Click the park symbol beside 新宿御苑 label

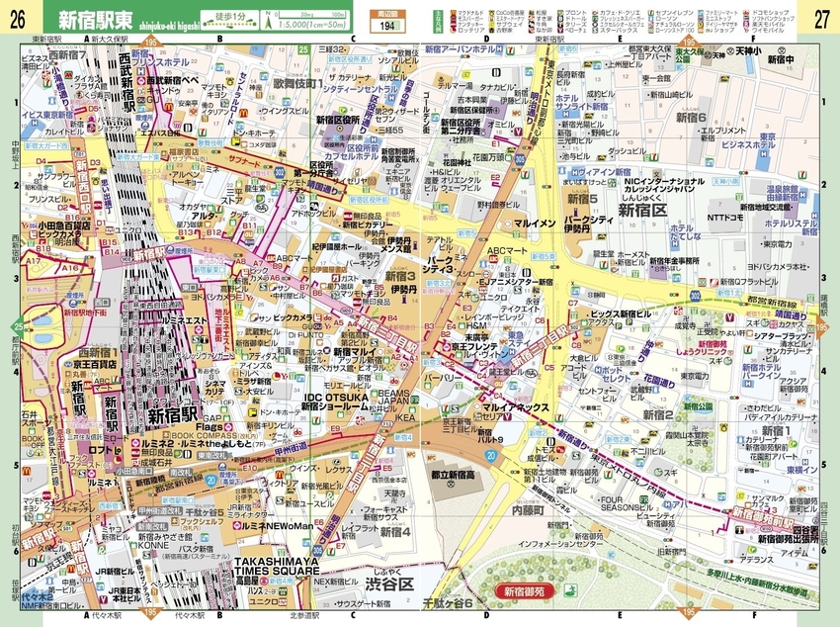pos(570,590)
